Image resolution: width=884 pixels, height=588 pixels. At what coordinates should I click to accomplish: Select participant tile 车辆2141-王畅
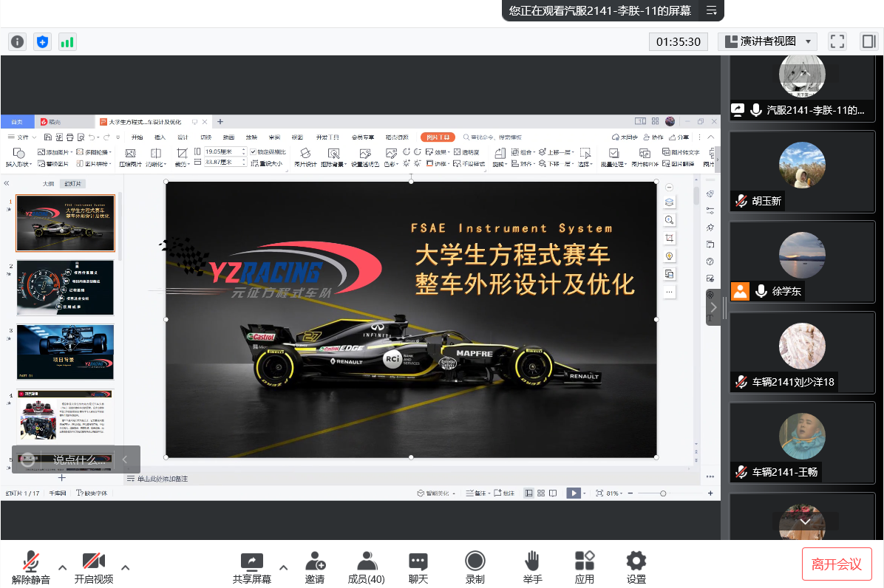point(802,442)
